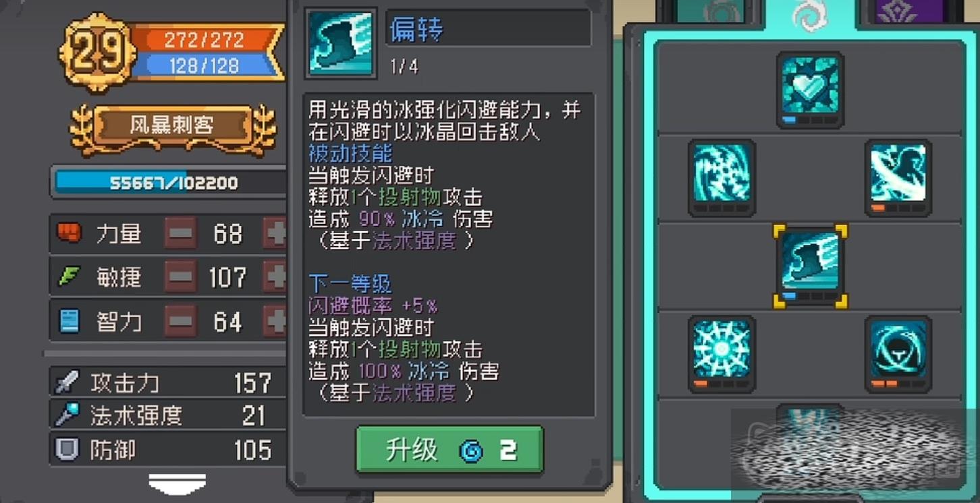Decrease 智力 with minus button
This screenshot has width=980, height=503.
tap(181, 321)
